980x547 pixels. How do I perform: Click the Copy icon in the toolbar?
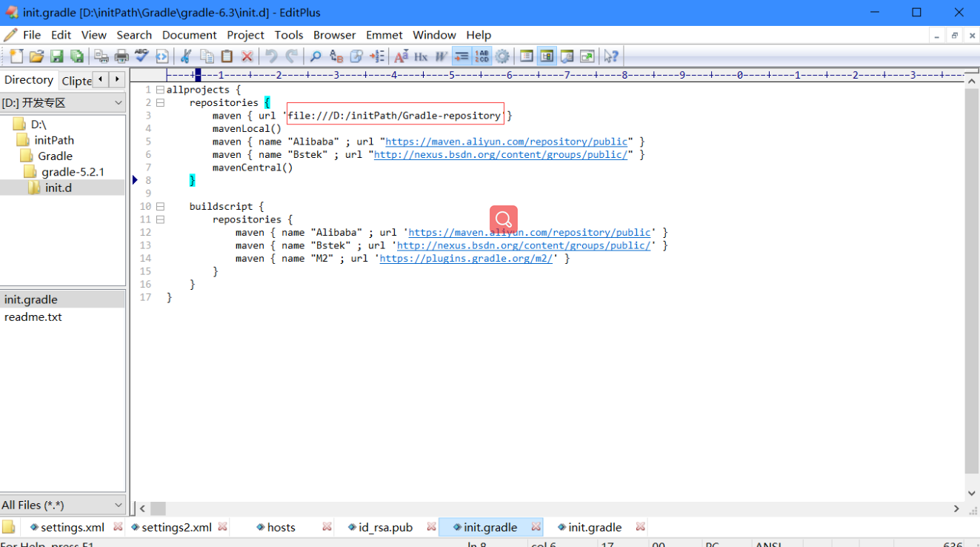coord(207,56)
